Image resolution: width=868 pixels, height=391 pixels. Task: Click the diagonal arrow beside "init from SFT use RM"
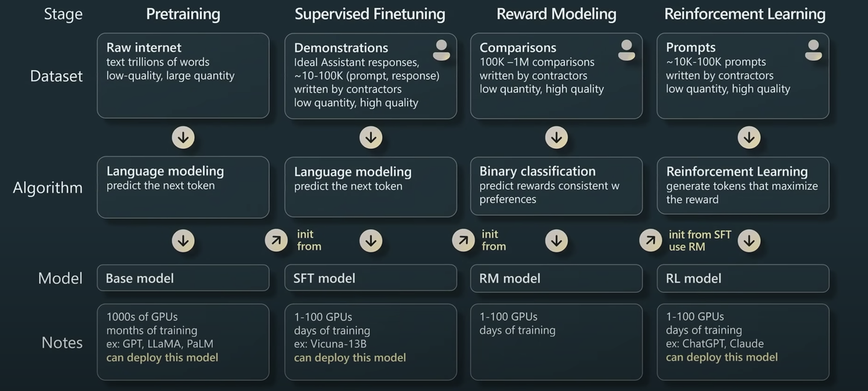click(x=650, y=240)
